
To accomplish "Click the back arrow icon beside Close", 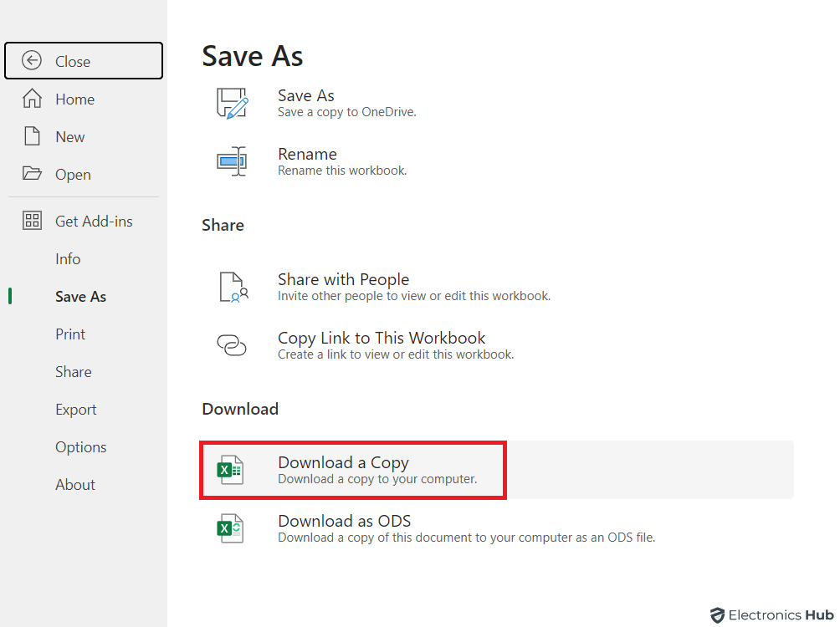I will pos(32,61).
